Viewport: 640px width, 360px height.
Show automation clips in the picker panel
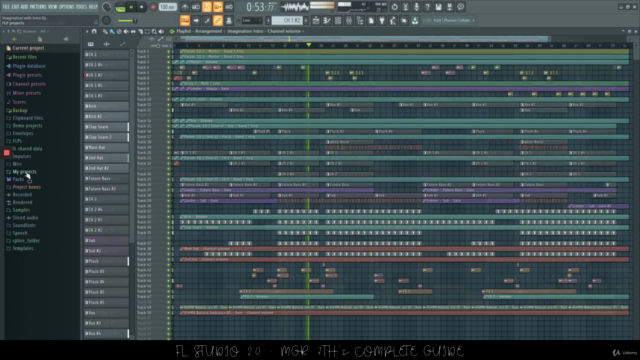pyautogui.click(x=122, y=44)
